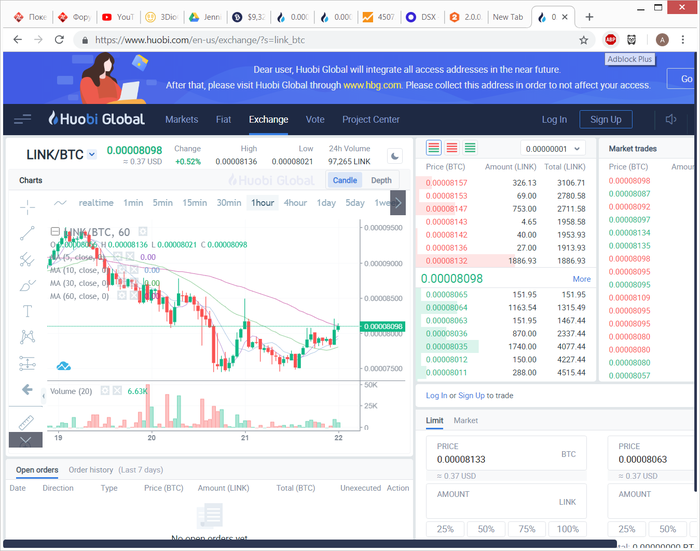
Task: Switch chart to Depth view
Action: 381,180
